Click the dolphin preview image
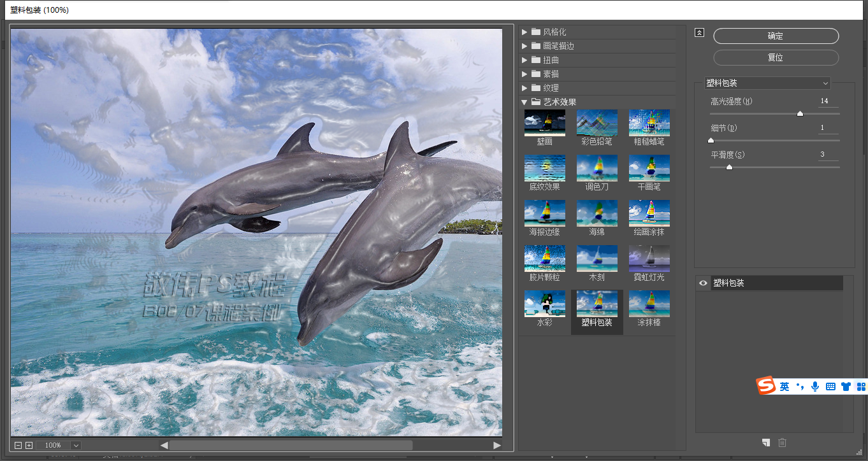Screen dimensions: 868x461 point(257,232)
